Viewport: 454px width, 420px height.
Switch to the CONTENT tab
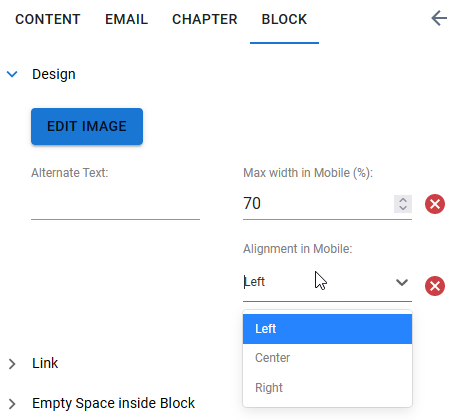(x=48, y=19)
